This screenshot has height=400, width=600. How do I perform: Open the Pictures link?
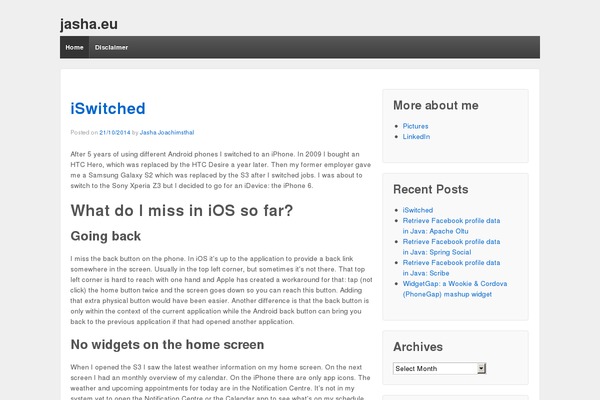[x=416, y=126]
